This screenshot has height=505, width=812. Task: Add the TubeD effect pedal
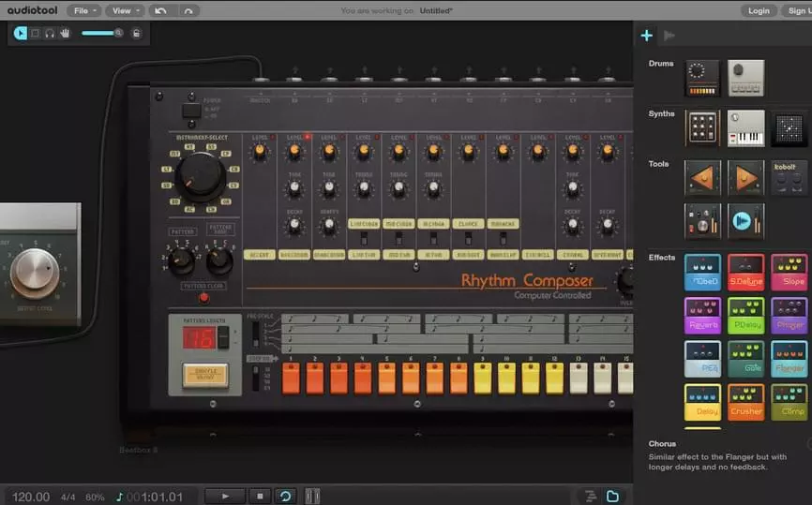[x=702, y=272]
